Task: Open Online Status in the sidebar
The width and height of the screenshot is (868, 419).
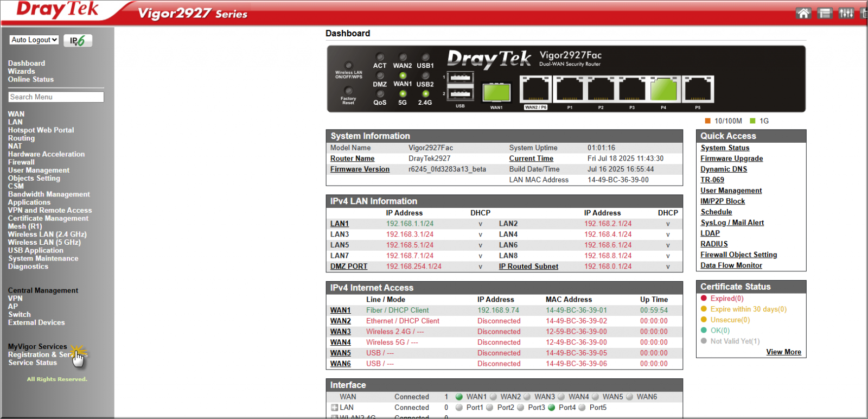Action: [x=31, y=79]
